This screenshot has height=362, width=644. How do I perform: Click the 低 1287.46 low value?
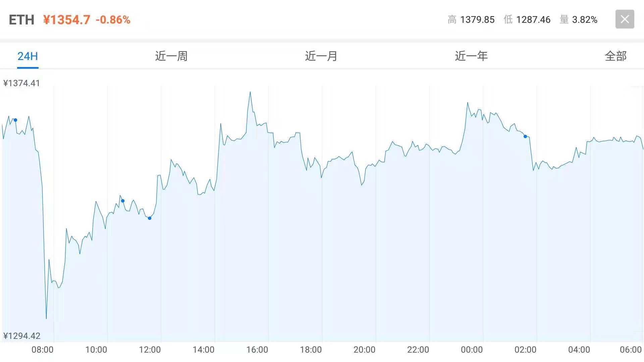coord(527,20)
